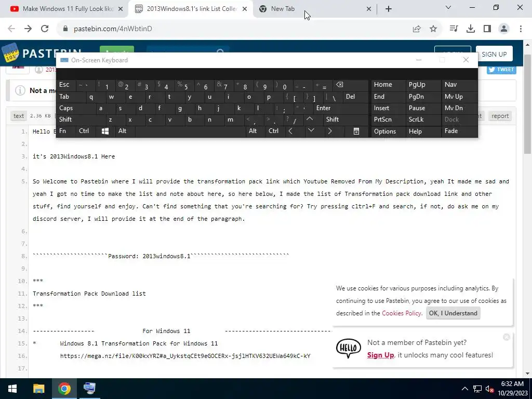Click the text syntax tag
Viewport: 532px width, 399px height.
(x=19, y=116)
